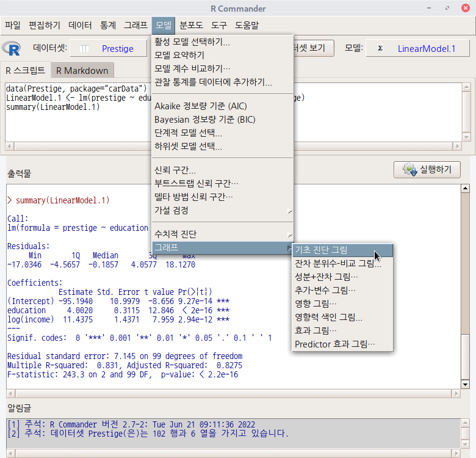The image size is (476, 458).
Task: Click the message about Prestige rows
Action: 148,434
